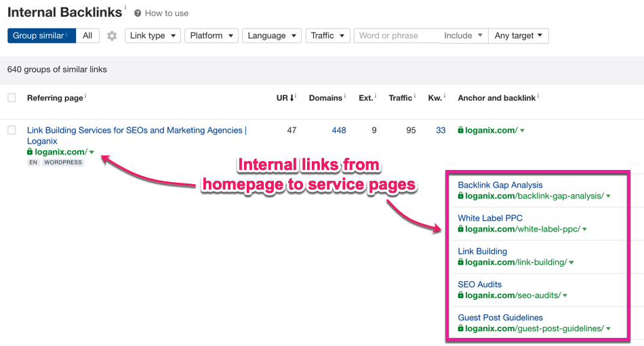Open the Traffic filter dropdown
Screen dimensions: 644x346
327,36
